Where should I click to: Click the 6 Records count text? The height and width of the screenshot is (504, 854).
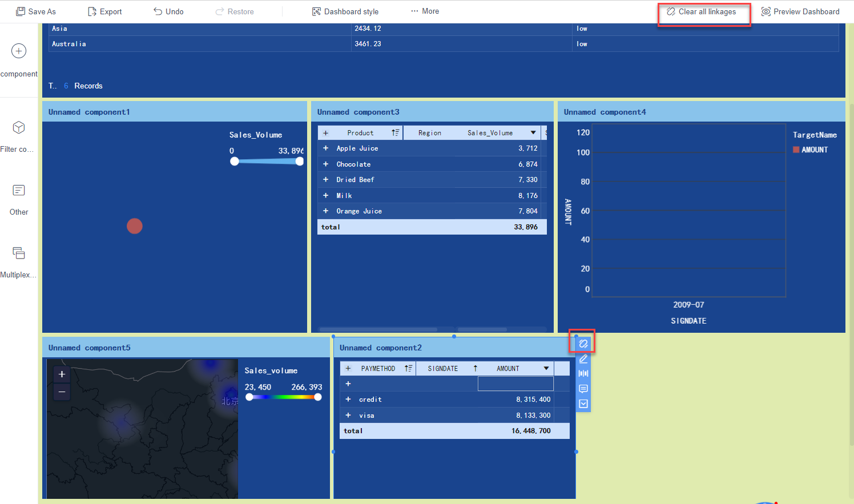[83, 86]
